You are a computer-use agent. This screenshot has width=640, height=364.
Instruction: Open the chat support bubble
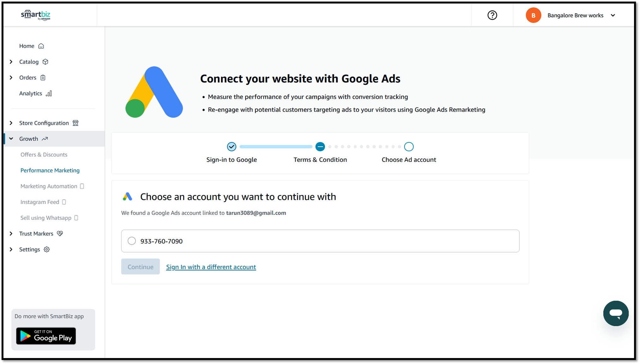(x=616, y=313)
